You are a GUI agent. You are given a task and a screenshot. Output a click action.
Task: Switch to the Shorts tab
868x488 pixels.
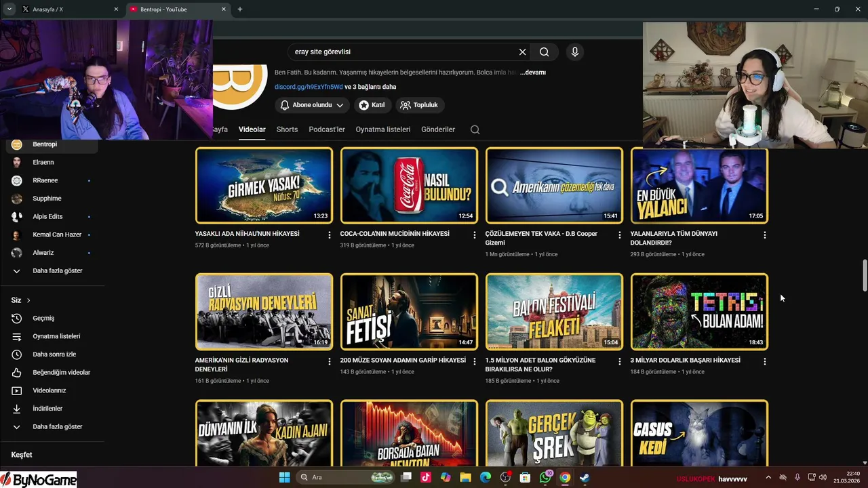coord(287,129)
